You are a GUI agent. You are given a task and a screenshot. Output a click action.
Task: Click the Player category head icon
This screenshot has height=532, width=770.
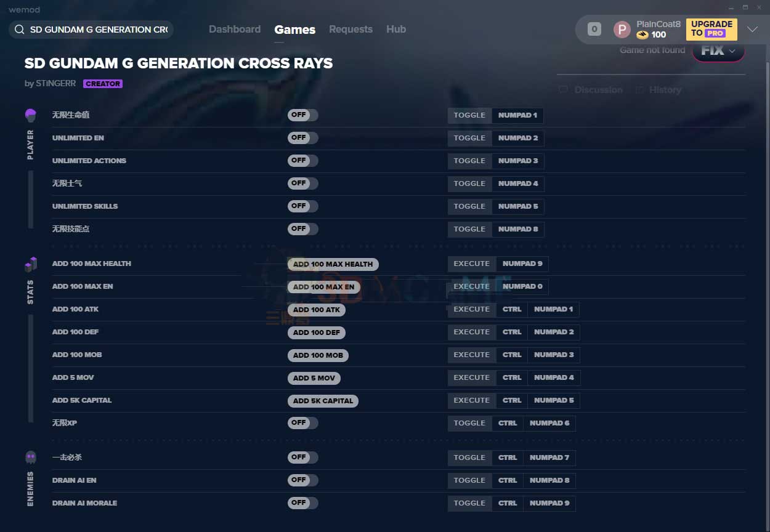[x=31, y=115]
